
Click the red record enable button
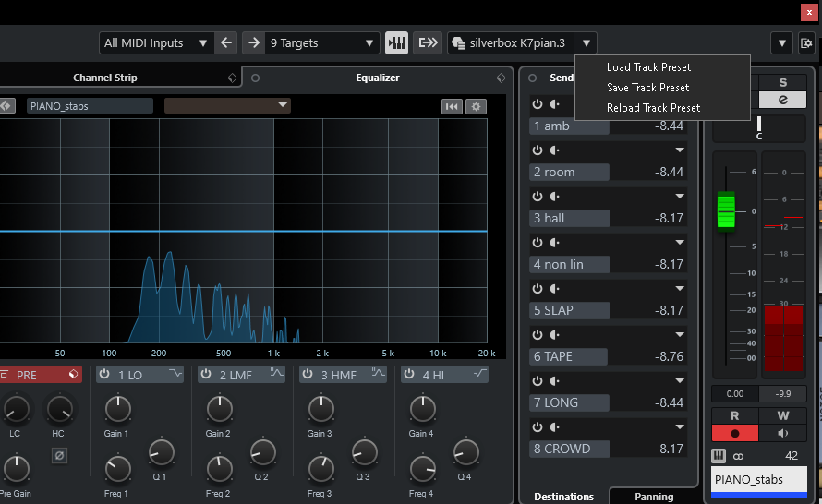[735, 433]
